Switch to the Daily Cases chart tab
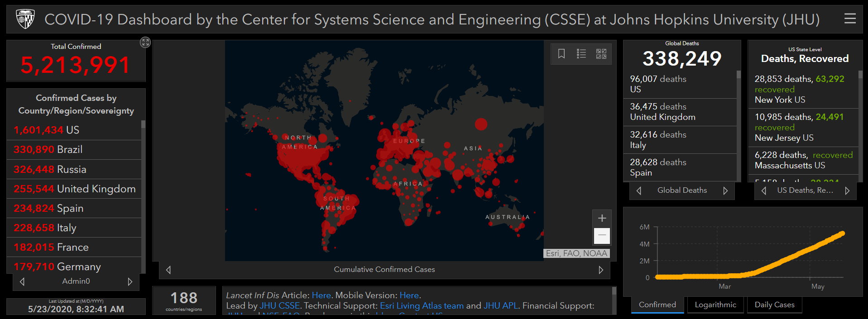868x319 pixels. (774, 305)
